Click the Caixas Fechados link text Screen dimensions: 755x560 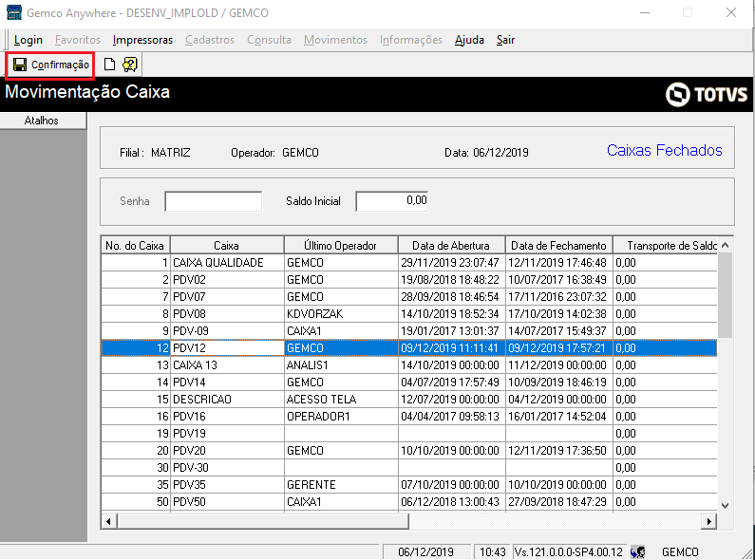coord(665,150)
